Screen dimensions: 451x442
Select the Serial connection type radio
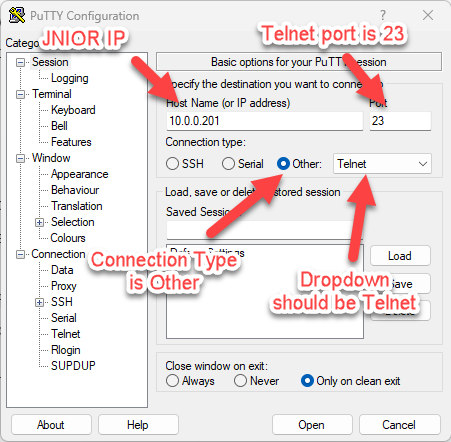click(x=228, y=164)
